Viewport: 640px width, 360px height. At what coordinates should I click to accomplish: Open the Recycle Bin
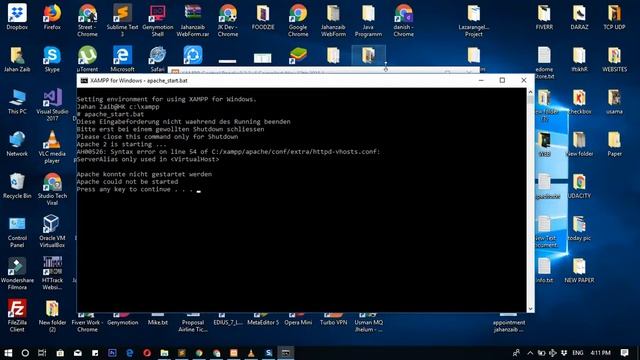(x=17, y=186)
